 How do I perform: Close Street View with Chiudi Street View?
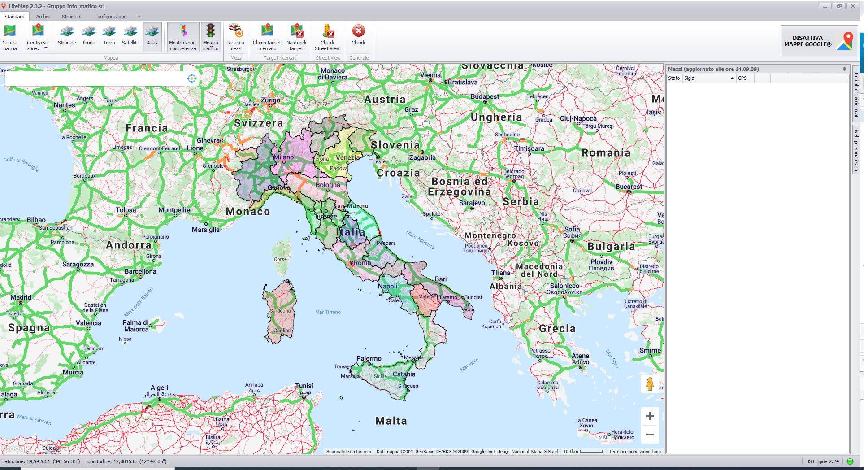(327, 37)
